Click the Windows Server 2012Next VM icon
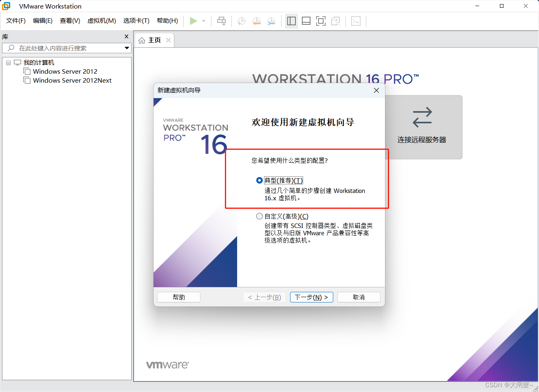The width and height of the screenshot is (539, 392). [27, 81]
